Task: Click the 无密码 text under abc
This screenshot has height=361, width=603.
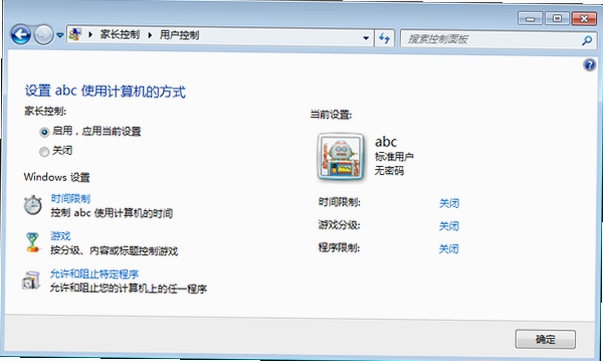Action: click(x=389, y=170)
